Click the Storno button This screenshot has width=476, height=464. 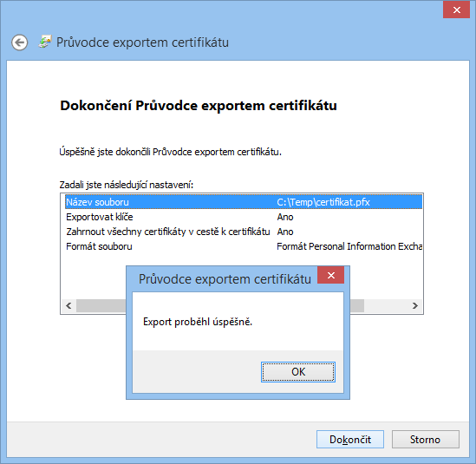(426, 439)
